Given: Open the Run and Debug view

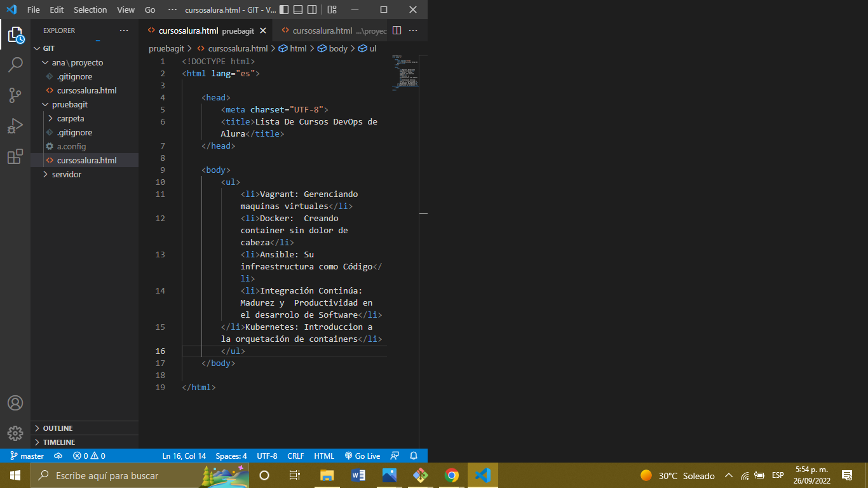Looking at the screenshot, I should 15,126.
